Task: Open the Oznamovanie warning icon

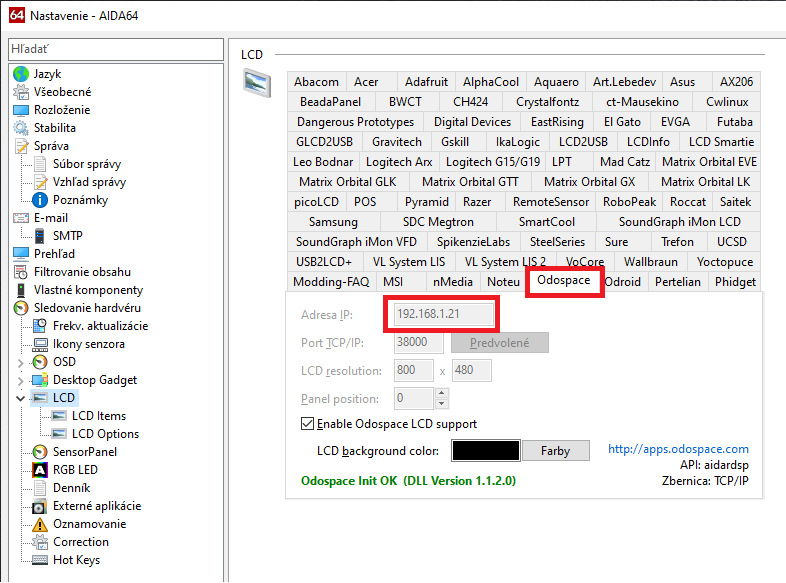Action: (x=40, y=524)
